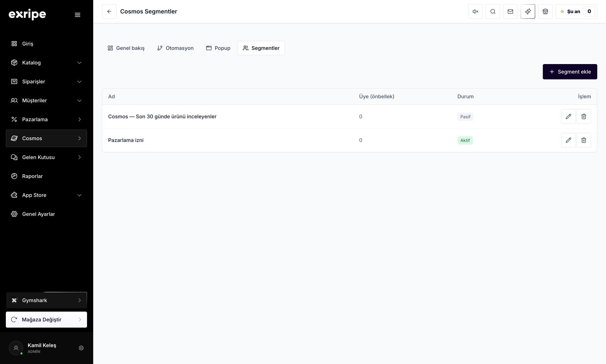Image resolution: width=606 pixels, height=364 pixels.
Task: Click the Şu an live visitors indicator
Action: point(576,12)
